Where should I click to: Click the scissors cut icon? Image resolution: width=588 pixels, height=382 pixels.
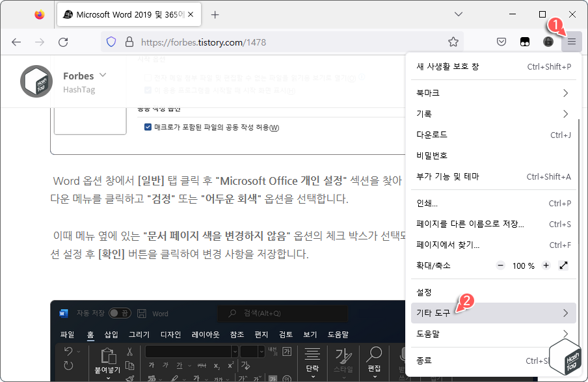click(129, 351)
